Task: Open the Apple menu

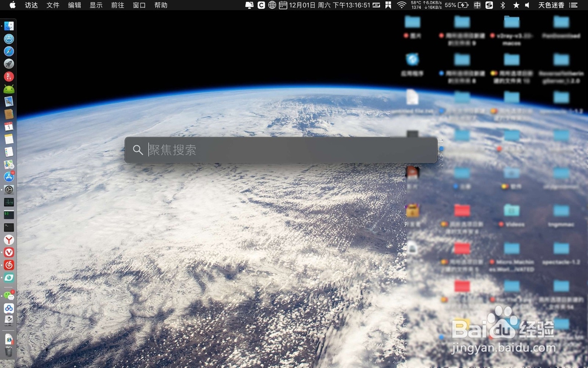Action: click(x=12, y=5)
